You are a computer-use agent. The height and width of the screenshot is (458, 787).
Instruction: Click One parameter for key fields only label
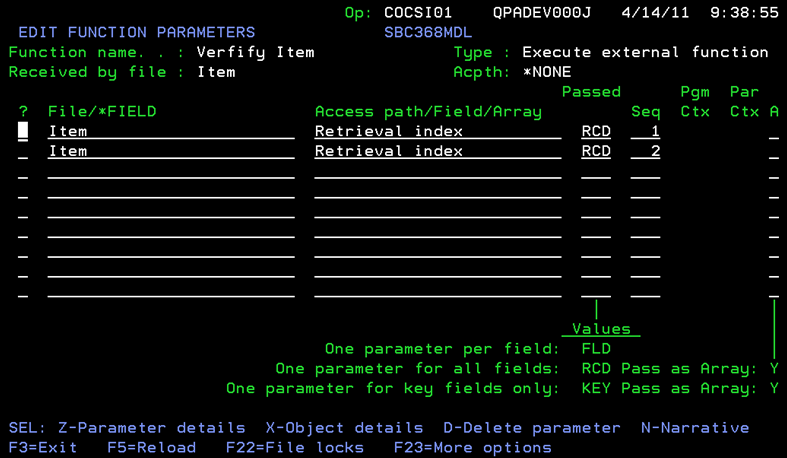point(393,388)
